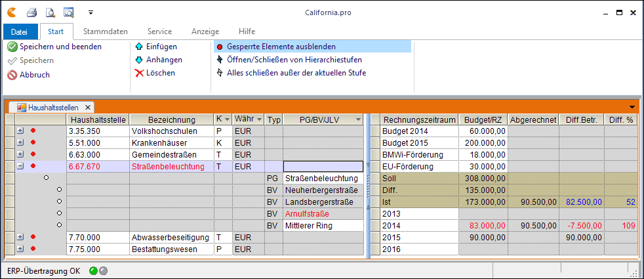644x279 pixels.
Task: Click the circle marker of PG Straßenbeleuchtung row
Action: (47, 177)
